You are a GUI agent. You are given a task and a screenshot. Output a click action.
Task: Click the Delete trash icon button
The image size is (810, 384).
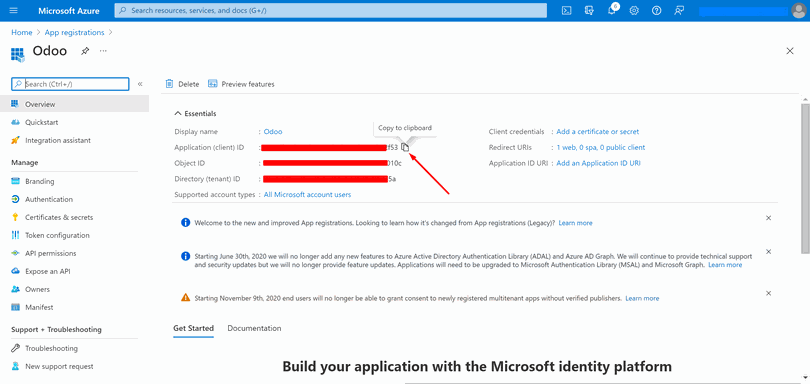[x=182, y=84]
